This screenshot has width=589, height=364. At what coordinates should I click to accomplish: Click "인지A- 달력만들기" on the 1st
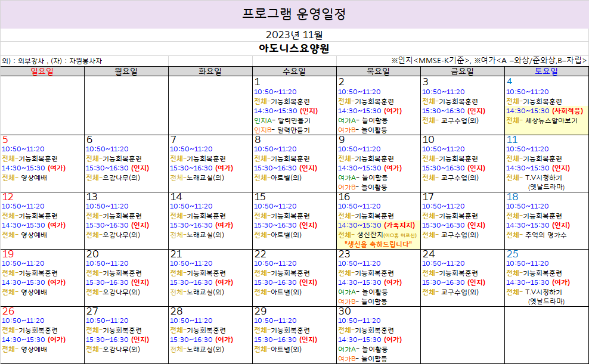(x=282, y=121)
